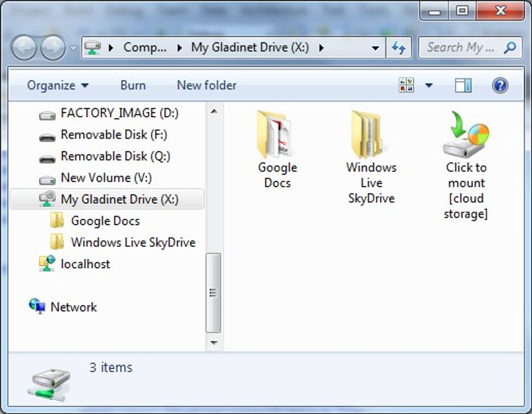Click the Back navigation arrow
The height and width of the screenshot is (414, 532).
pos(24,48)
